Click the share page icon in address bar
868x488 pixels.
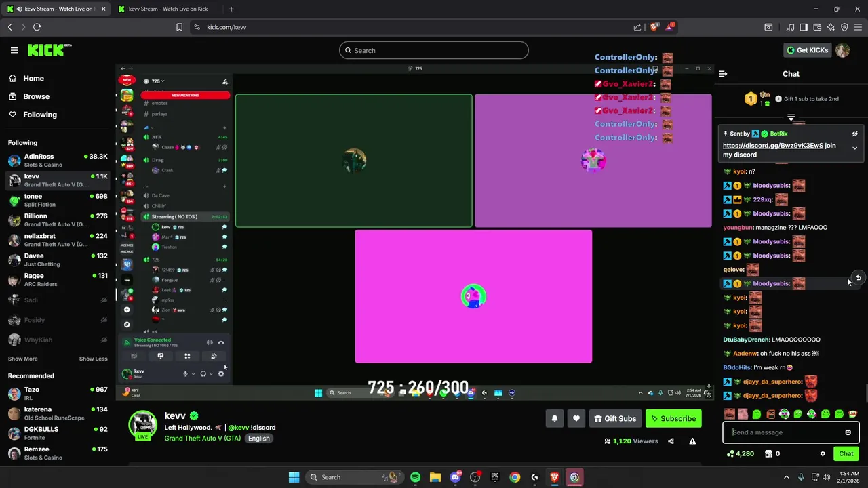(637, 27)
